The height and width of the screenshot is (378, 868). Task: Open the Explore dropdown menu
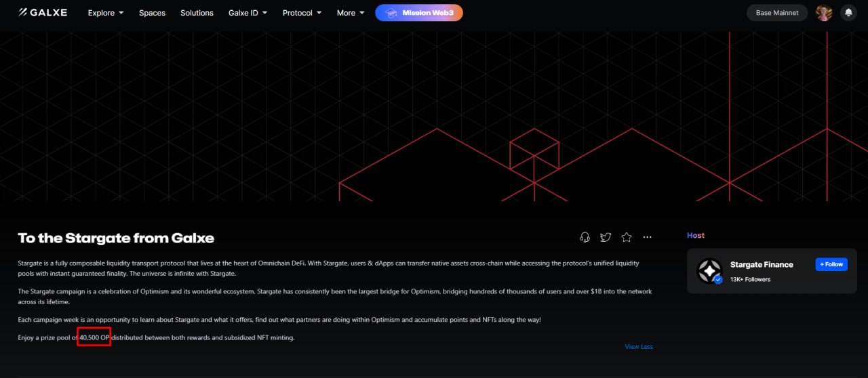[x=105, y=13]
